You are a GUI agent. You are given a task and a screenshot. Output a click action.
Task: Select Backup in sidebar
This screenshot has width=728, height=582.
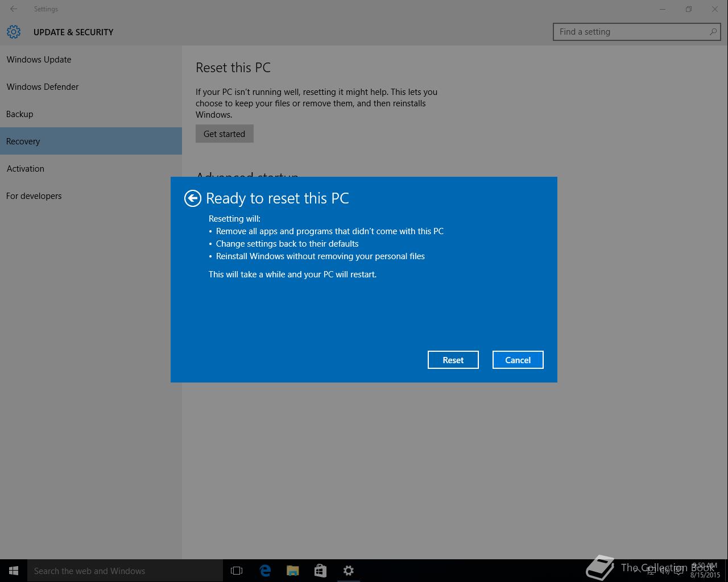click(91, 114)
